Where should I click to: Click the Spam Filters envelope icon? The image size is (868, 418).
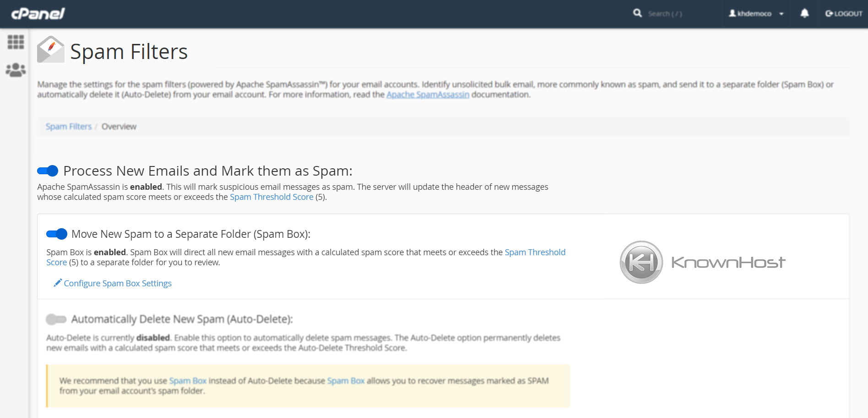tap(50, 49)
